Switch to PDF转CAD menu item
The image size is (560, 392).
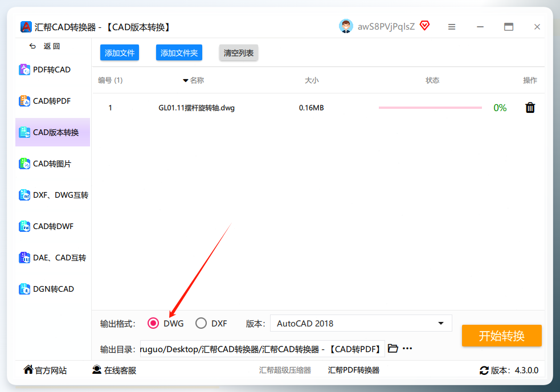[52, 70]
